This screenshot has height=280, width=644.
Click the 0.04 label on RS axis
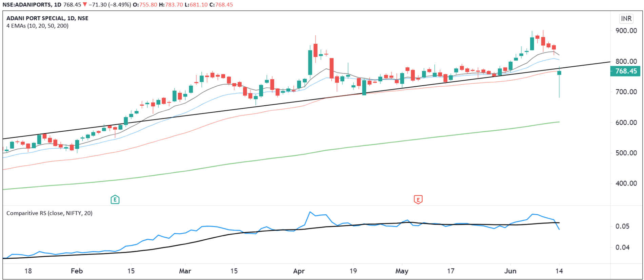tap(622, 247)
